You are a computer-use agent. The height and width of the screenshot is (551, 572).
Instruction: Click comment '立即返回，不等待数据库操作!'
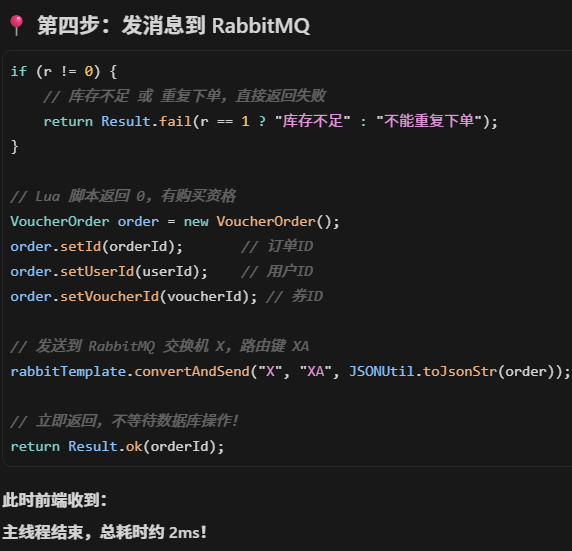tap(124, 421)
